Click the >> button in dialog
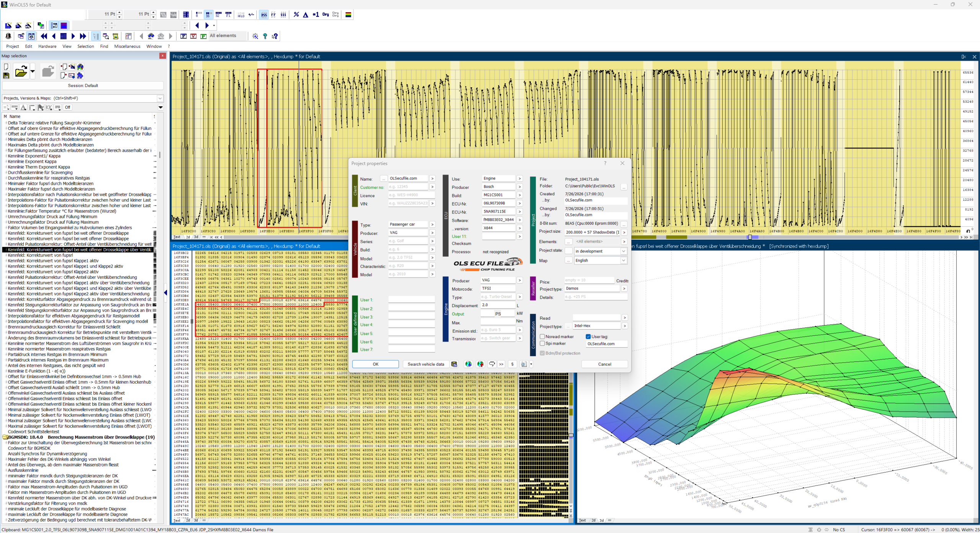 [501, 364]
